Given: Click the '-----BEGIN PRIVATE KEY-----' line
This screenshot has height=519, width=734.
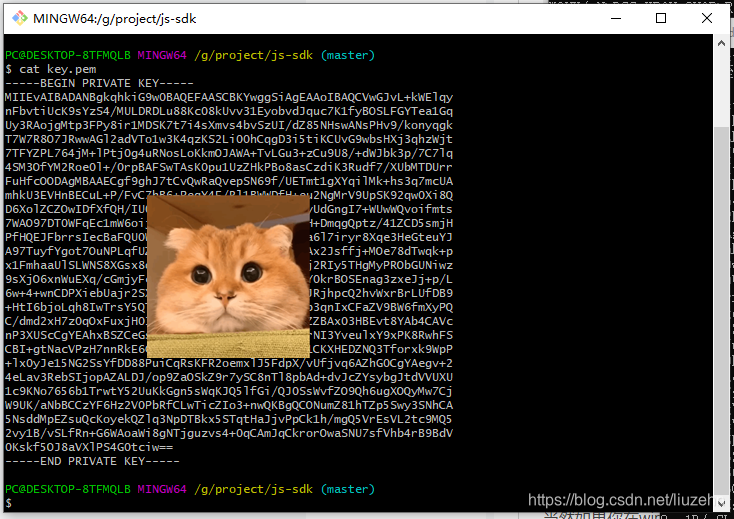Looking at the screenshot, I should tap(99, 83).
